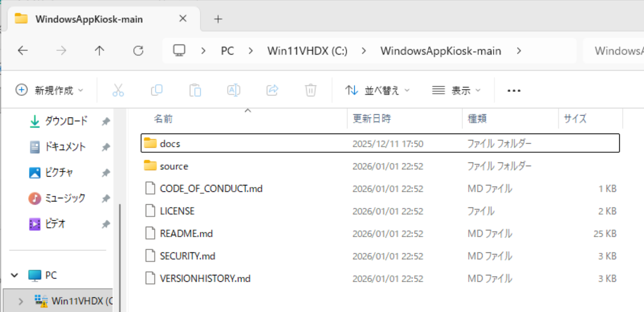
Task: Click the 25 KB size of README.md
Action: (605, 234)
